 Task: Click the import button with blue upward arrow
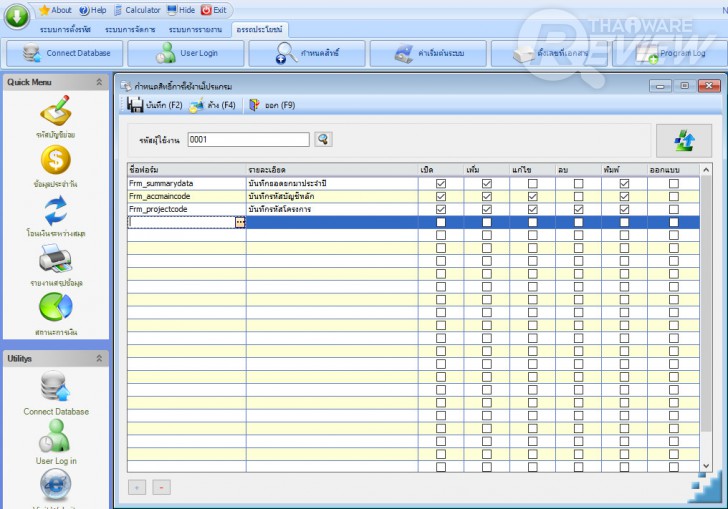[x=684, y=141]
